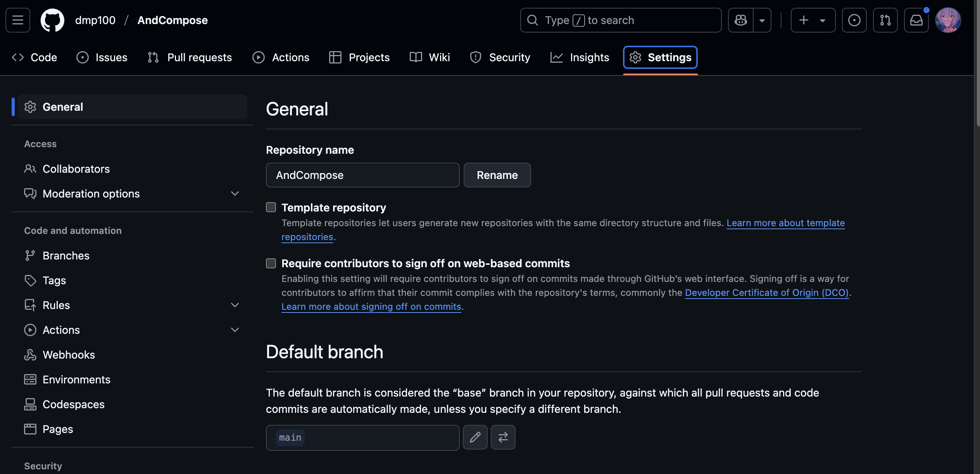
Task: Click the Repository name input field
Action: point(362,175)
